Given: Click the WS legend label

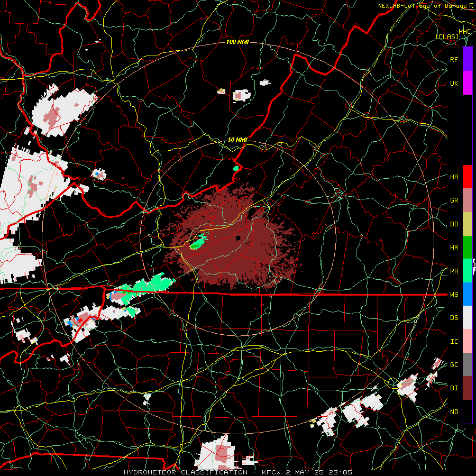Looking at the screenshot, I should tap(454, 295).
